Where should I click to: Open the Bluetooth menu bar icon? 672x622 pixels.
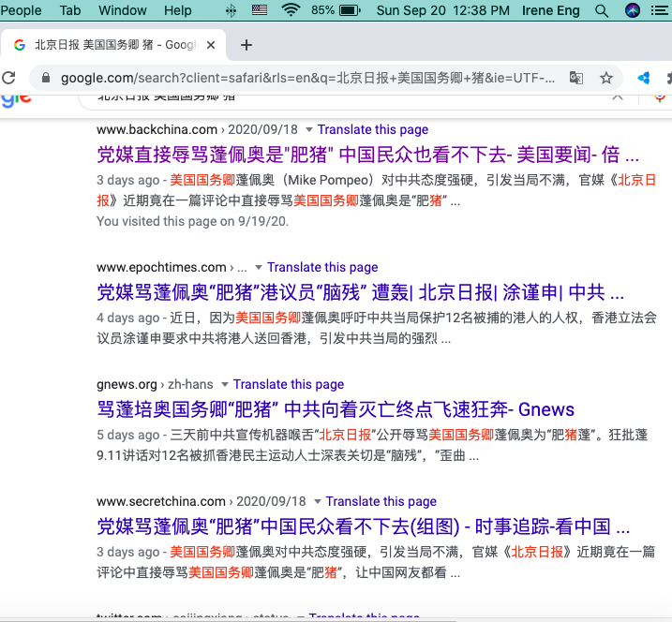point(231,10)
